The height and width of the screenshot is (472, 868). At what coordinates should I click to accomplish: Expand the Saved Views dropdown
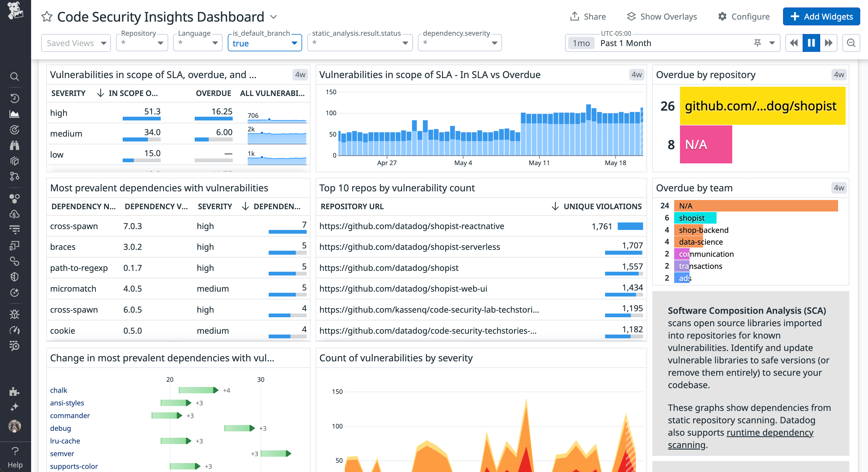(76, 43)
